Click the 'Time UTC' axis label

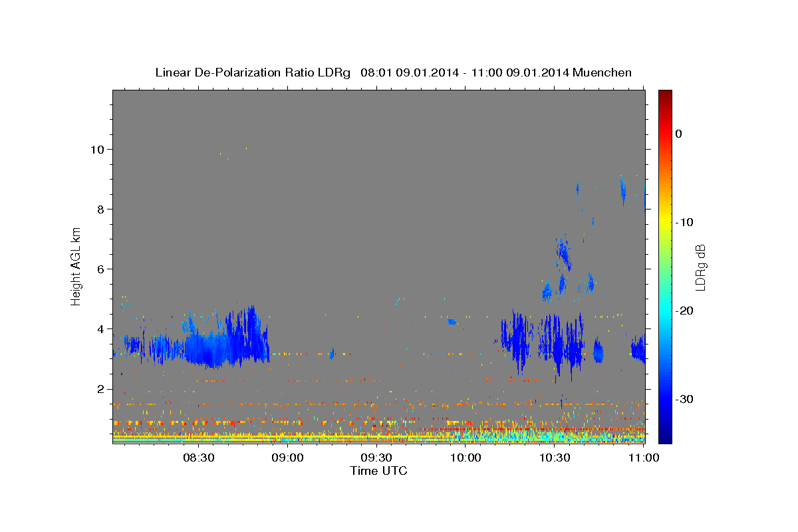coord(378,471)
